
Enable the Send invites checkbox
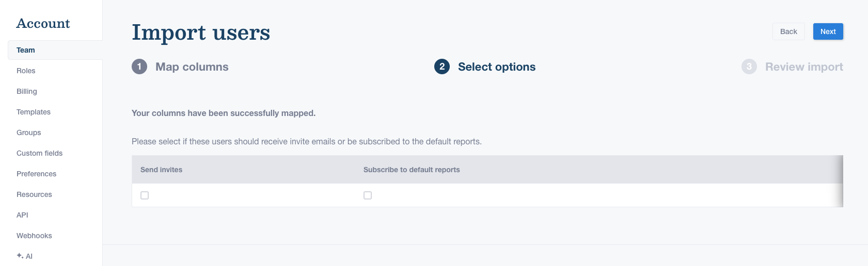(x=145, y=195)
